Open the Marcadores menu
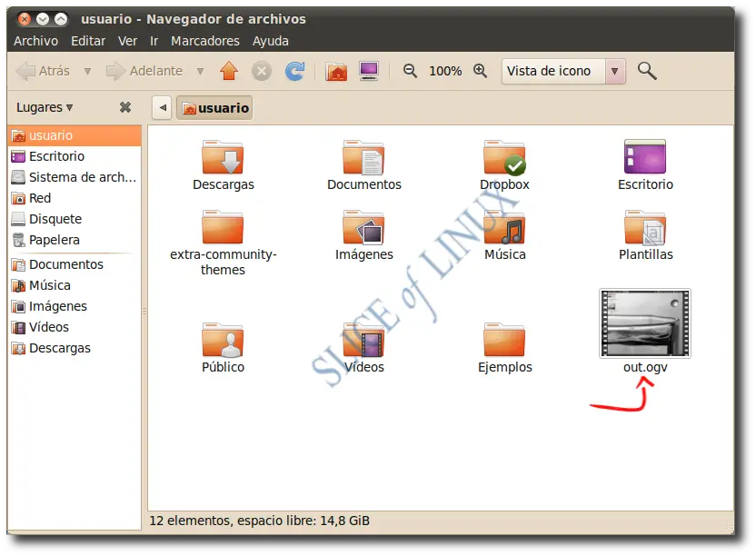 coord(205,41)
